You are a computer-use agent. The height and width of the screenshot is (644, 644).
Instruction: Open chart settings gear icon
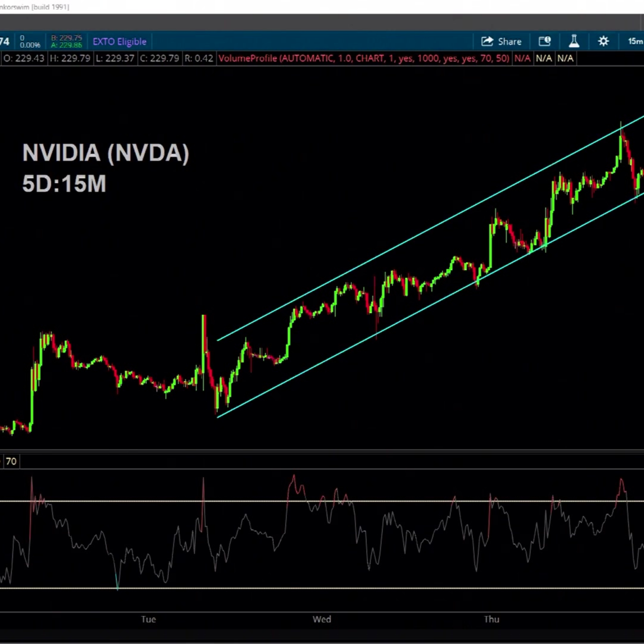603,41
